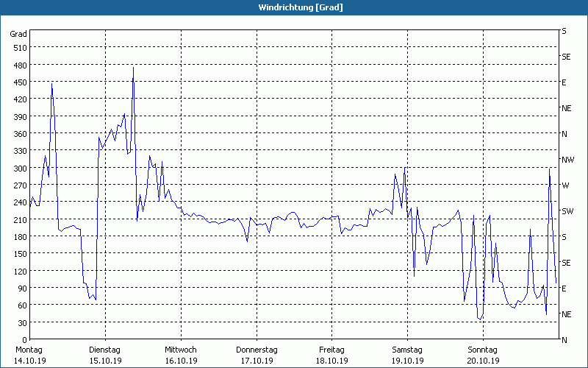
Task: Click the "NE" compass label on the 390 gridline
Action: point(567,108)
